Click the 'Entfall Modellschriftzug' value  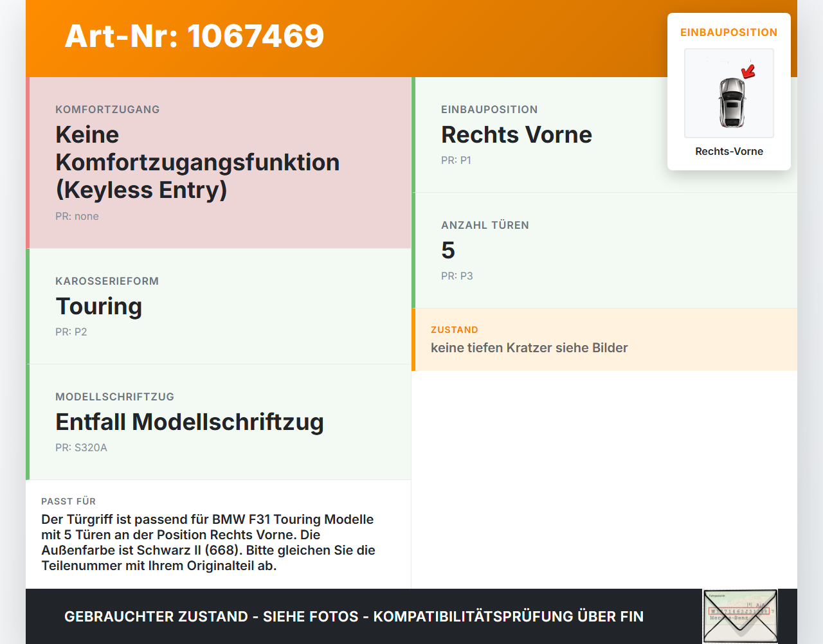click(190, 422)
